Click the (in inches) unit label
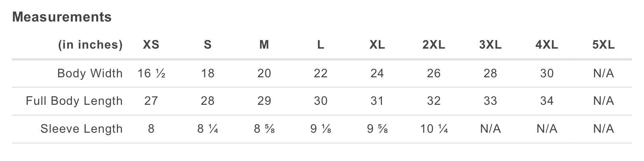Image resolution: width=644 pixels, height=161 pixels. click(90, 45)
